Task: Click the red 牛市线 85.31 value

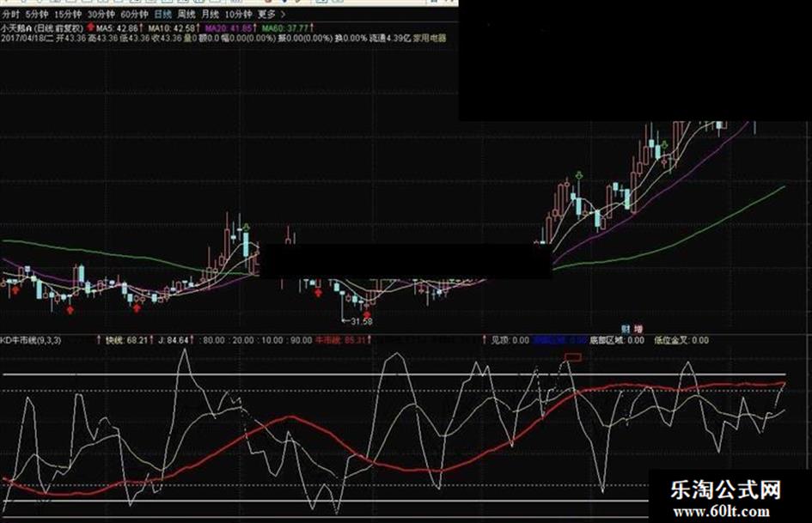Action: pyautogui.click(x=341, y=340)
